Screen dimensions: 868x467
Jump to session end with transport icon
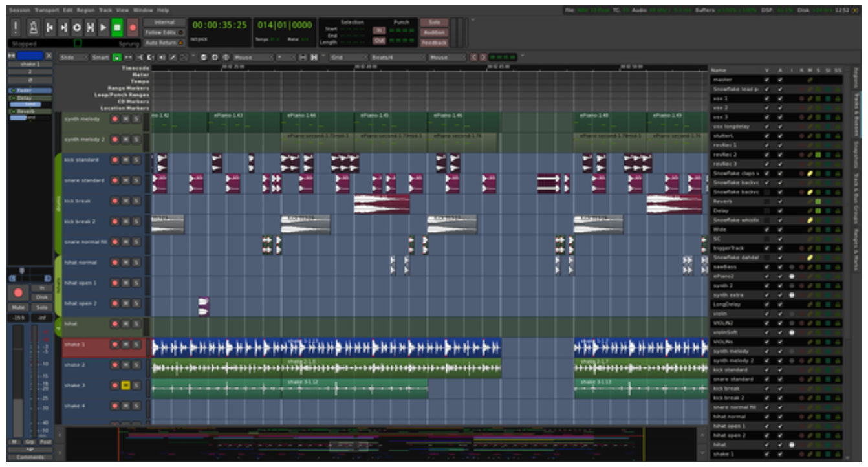[63, 28]
